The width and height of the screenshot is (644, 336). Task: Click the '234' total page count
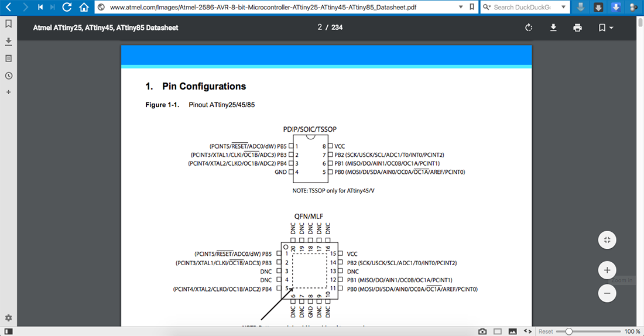[337, 27]
